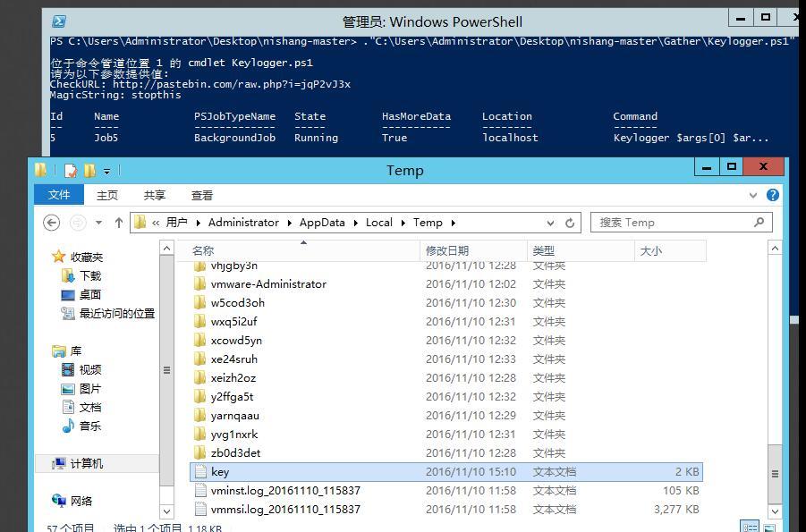Select the vmmsi.log_20161110_115837 file
This screenshot has height=532, width=806.
click(446, 510)
